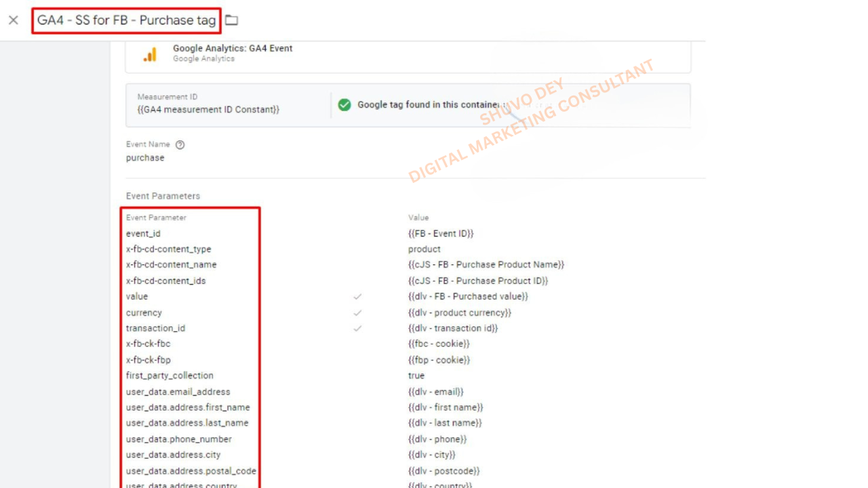Click the {{dlv - first name}} value
Image resolution: width=868 pixels, height=488 pixels.
(446, 407)
